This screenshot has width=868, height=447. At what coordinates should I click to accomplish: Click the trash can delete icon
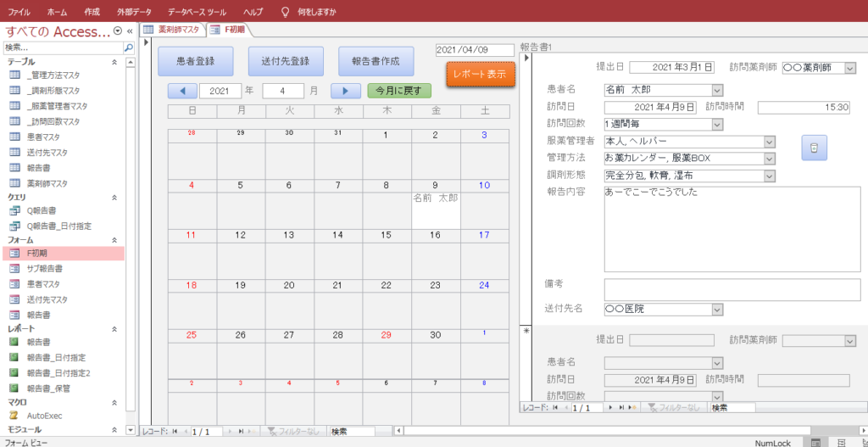click(814, 148)
